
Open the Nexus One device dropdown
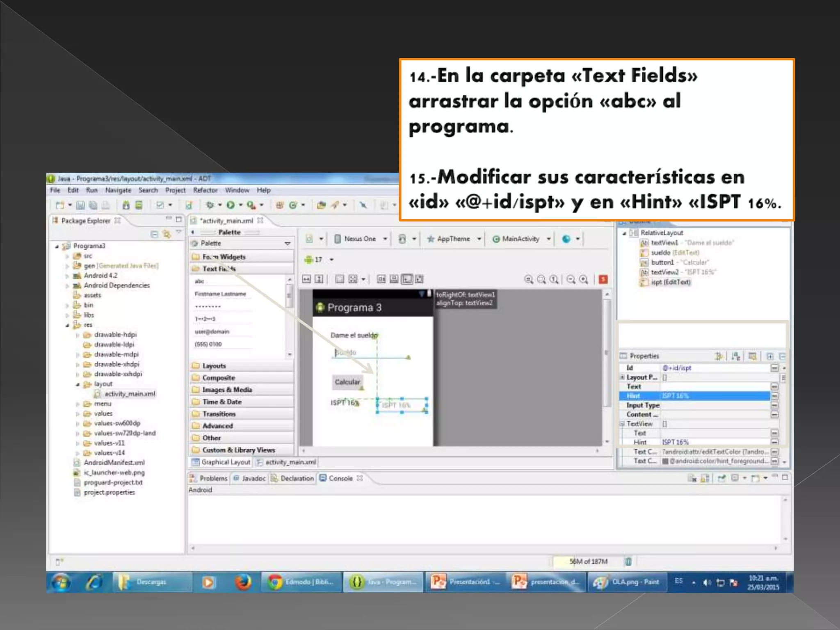click(360, 239)
